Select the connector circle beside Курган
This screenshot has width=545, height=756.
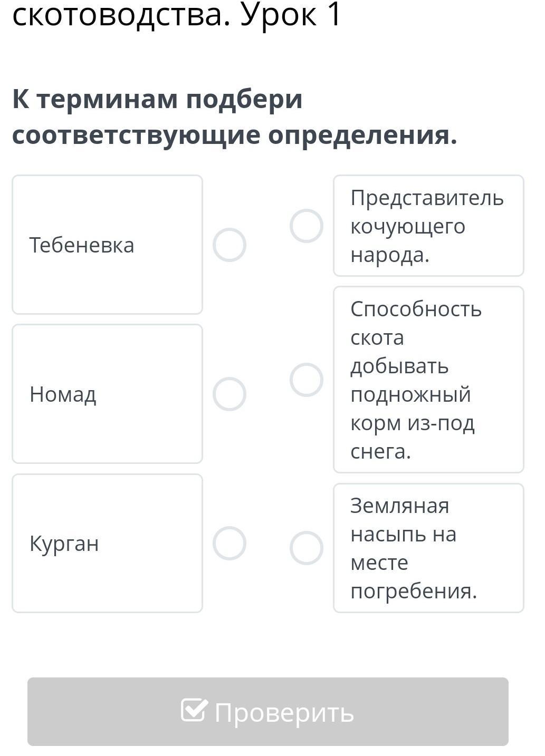[x=230, y=544]
